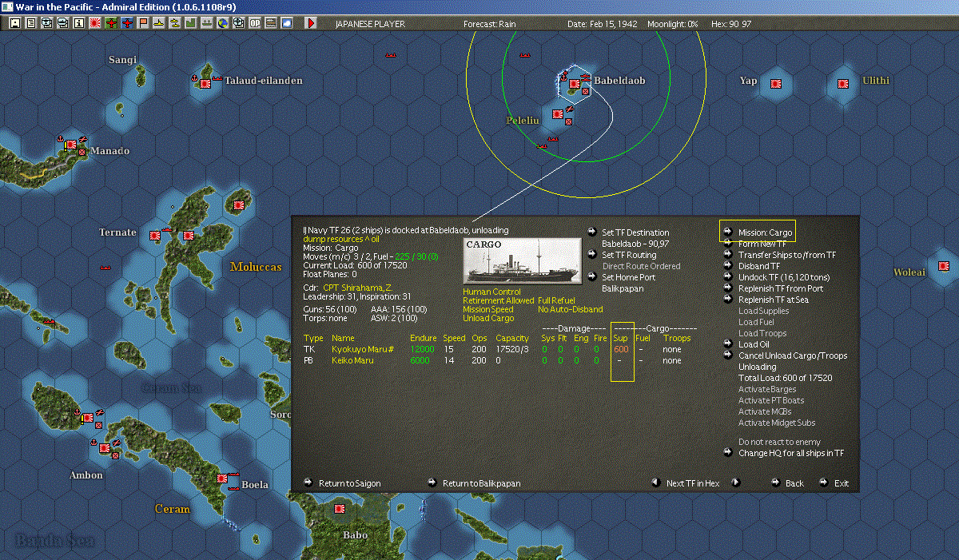Select the Yap base icon

[775, 83]
